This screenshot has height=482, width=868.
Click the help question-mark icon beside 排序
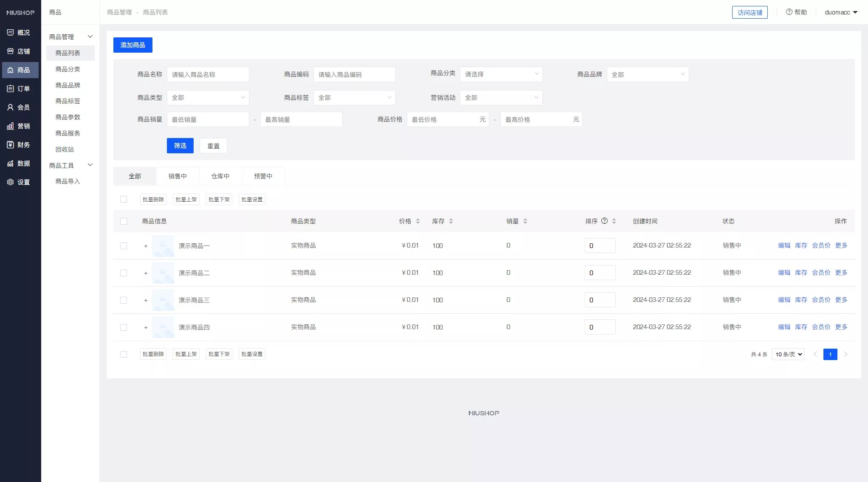pos(604,221)
